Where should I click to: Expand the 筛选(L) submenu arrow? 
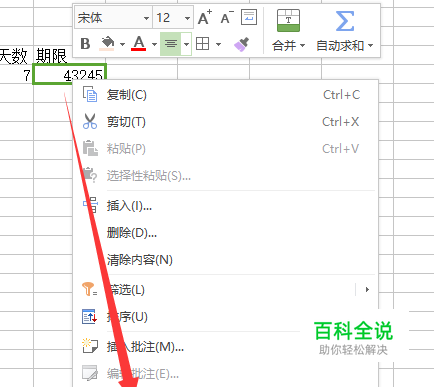click(x=367, y=289)
